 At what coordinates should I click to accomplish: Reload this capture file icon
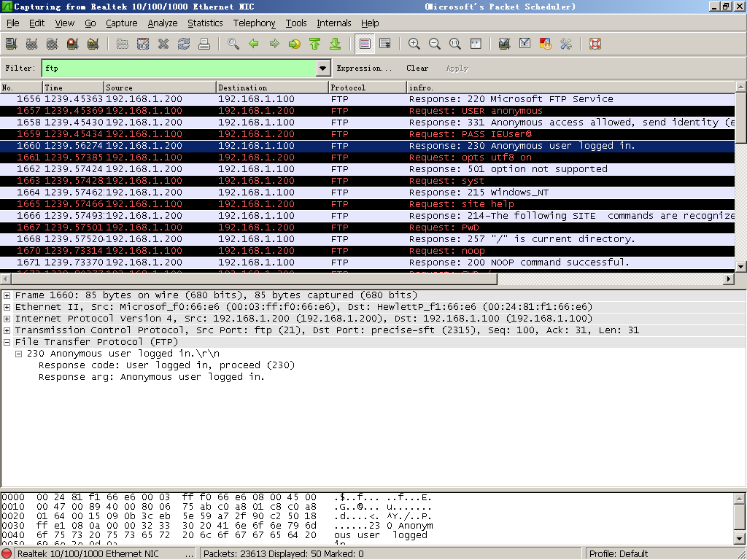(184, 44)
